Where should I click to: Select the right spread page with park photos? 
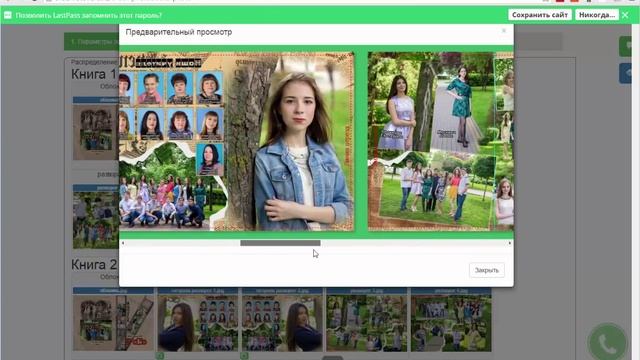pos(440,141)
